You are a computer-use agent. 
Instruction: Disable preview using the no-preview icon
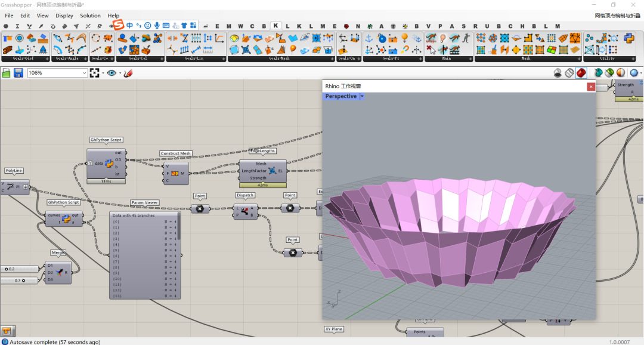558,73
